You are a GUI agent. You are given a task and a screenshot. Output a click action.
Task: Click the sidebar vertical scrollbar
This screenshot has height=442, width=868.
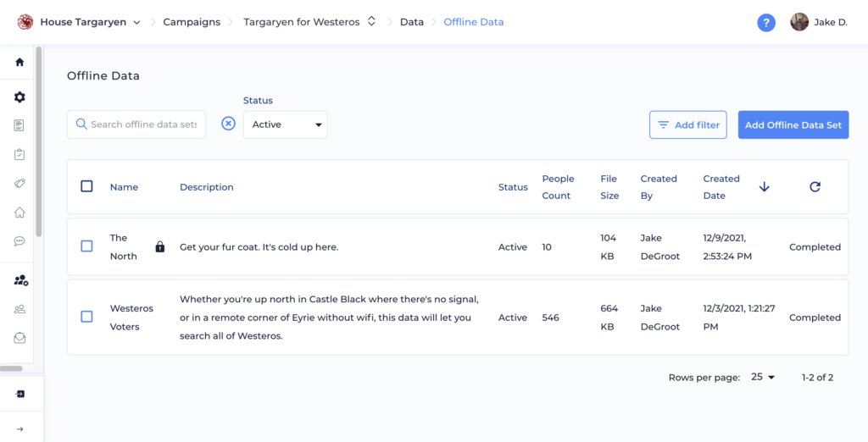(x=38, y=141)
